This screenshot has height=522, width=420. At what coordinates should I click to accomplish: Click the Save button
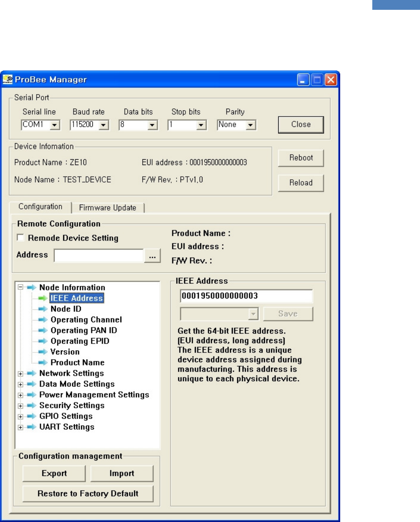(x=288, y=314)
